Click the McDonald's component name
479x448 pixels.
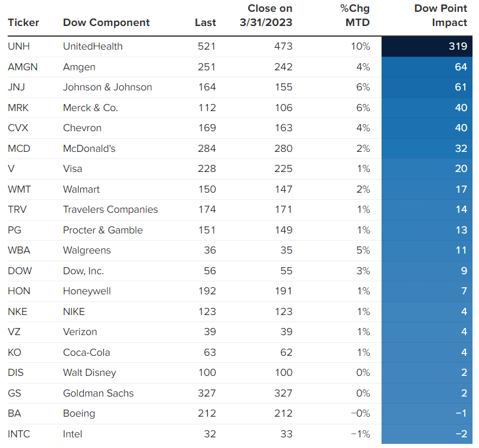tap(89, 148)
